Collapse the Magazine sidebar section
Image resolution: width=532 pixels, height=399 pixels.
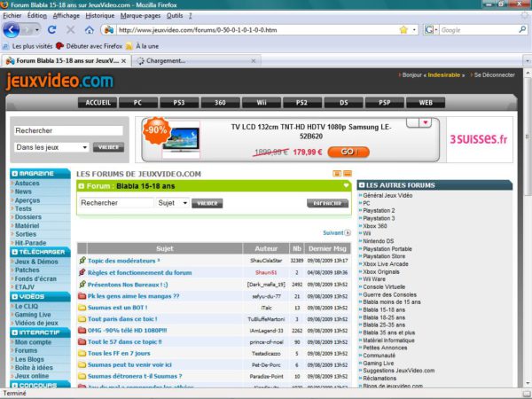tap(14, 174)
